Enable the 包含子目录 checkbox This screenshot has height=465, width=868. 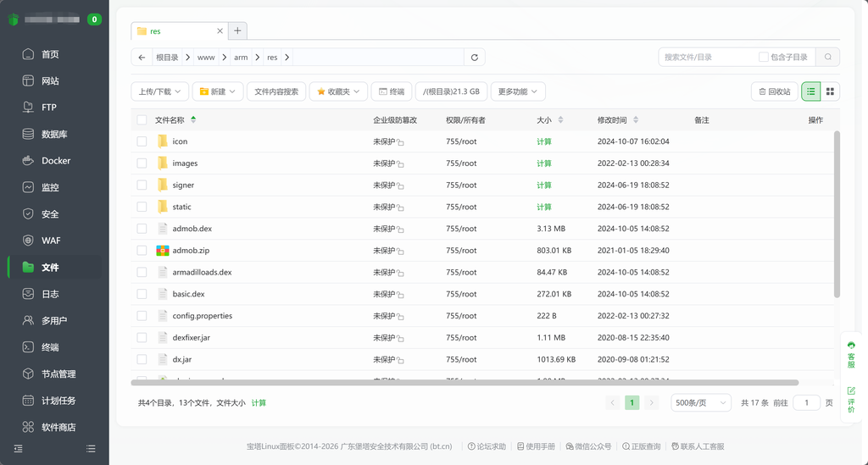(764, 57)
